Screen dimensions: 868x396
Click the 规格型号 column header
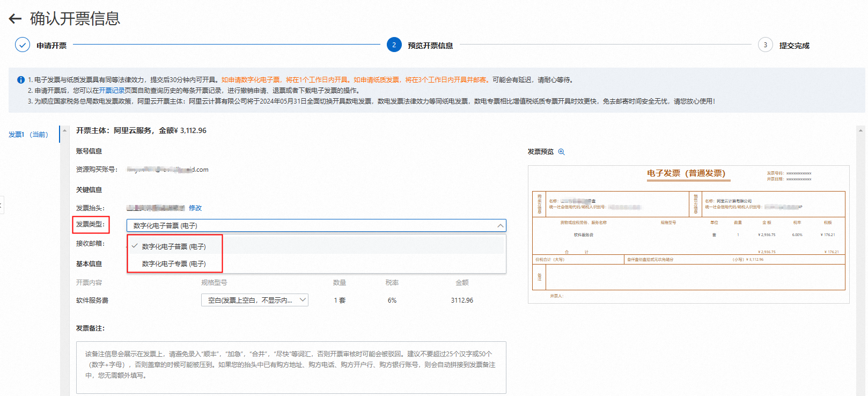coord(214,283)
